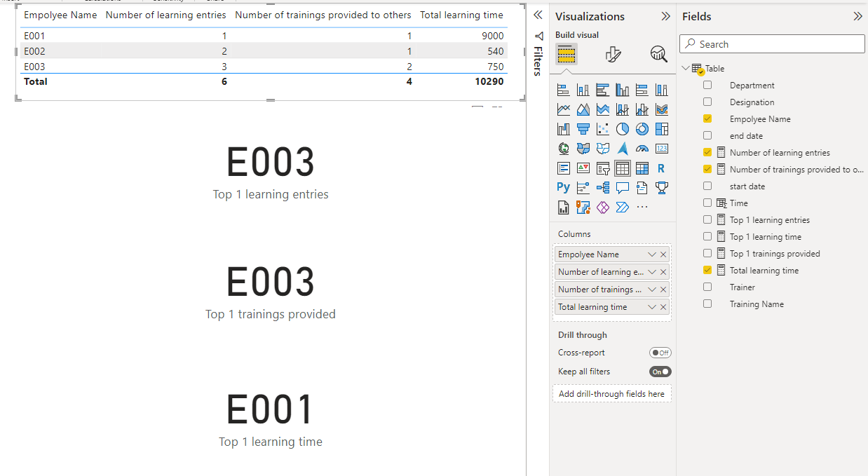Select the Top 1 learning time card
This screenshot has height=476, width=868.
click(271, 421)
